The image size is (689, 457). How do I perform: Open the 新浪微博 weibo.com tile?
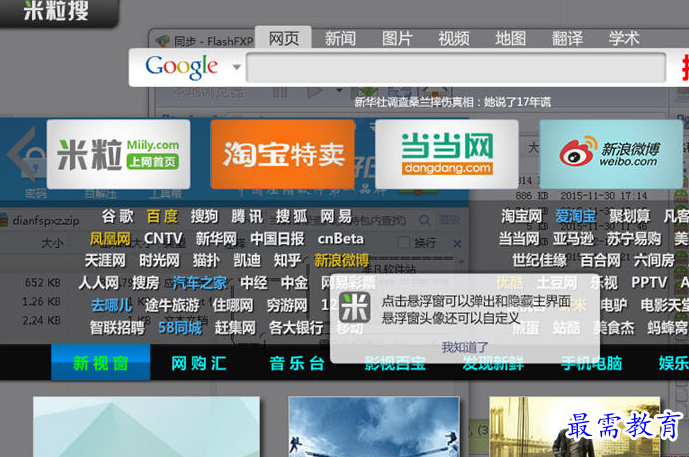[x=611, y=154]
